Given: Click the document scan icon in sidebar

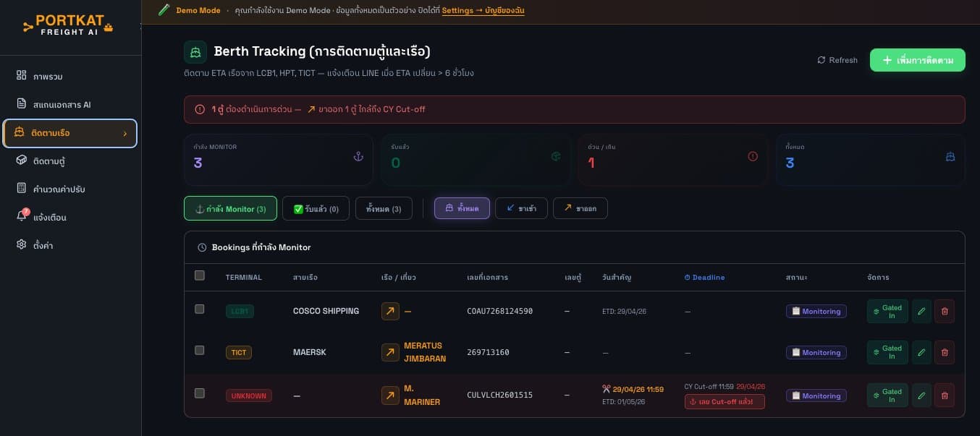Looking at the screenshot, I should (x=21, y=103).
